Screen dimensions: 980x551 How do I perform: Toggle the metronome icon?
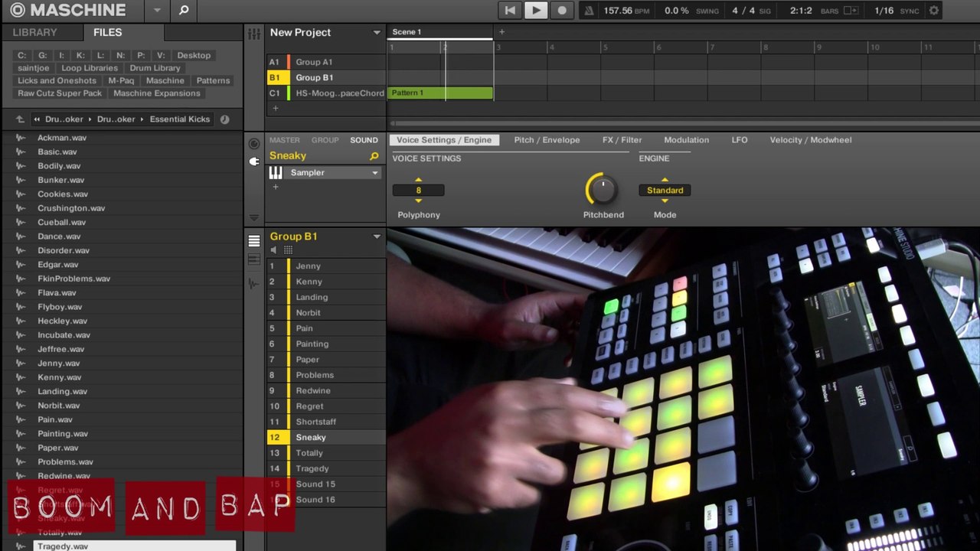coord(588,11)
